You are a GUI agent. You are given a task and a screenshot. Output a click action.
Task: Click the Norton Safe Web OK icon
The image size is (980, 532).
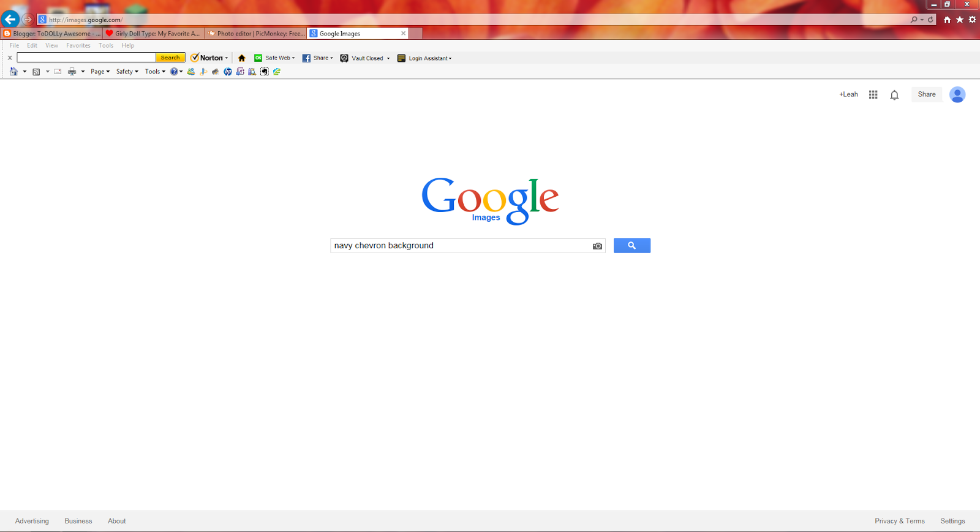(x=258, y=58)
